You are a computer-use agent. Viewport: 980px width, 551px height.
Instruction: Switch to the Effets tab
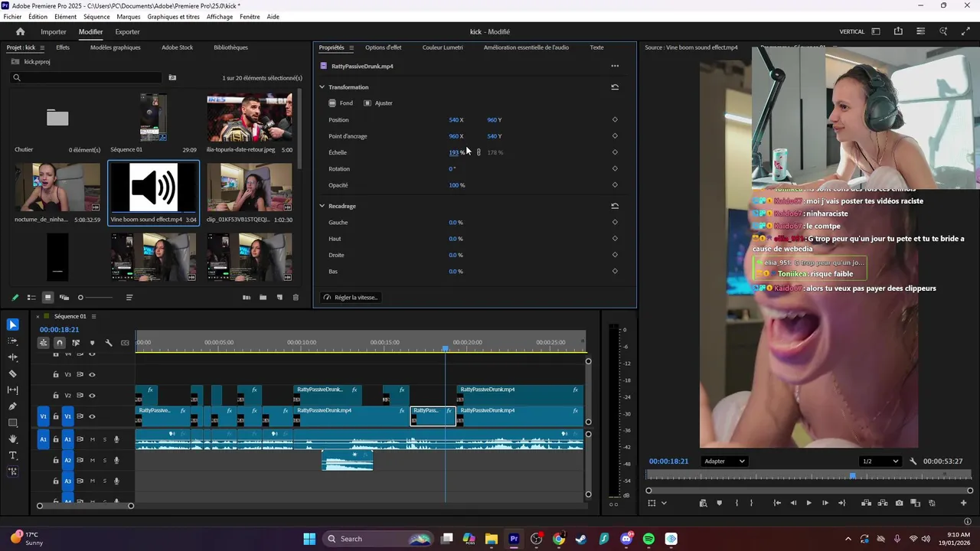pos(63,47)
